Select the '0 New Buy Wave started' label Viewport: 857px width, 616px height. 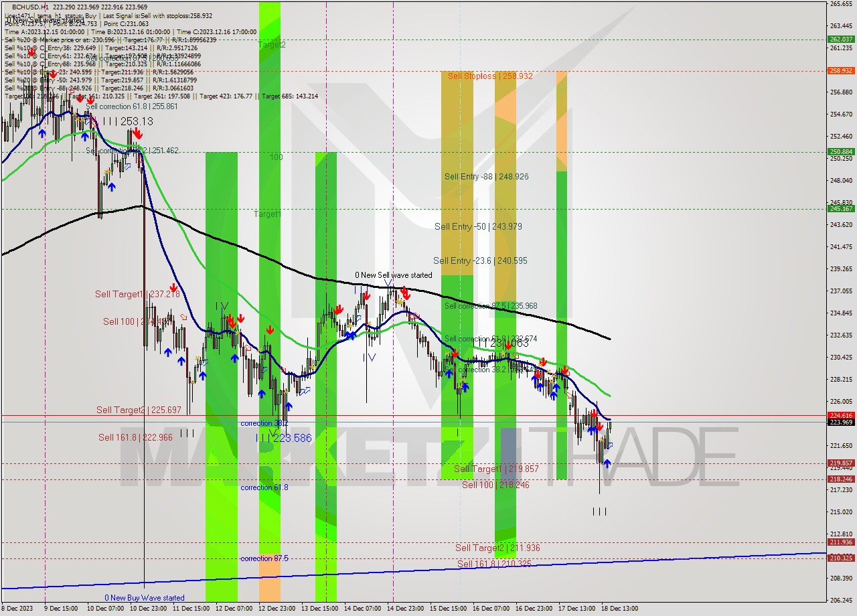point(144,598)
